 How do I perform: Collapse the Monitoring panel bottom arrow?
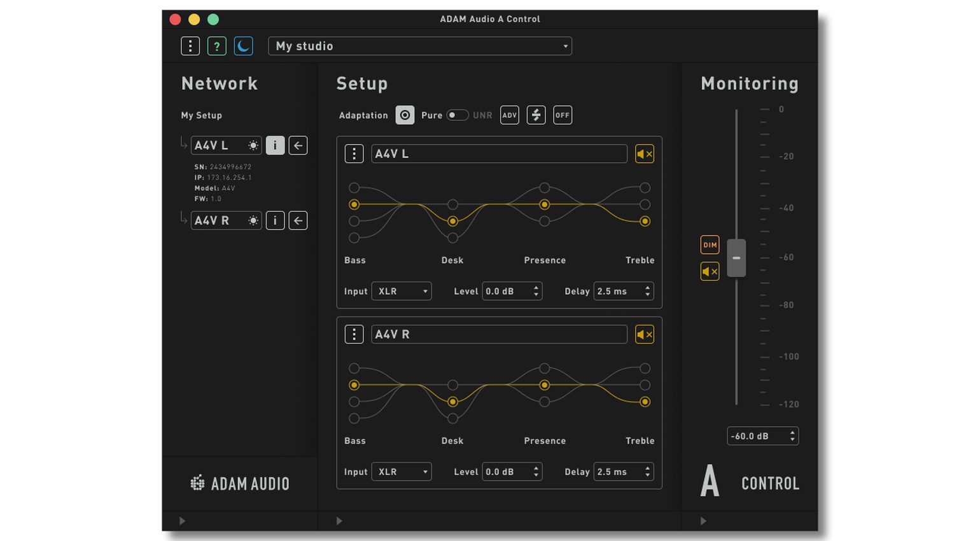pos(703,521)
